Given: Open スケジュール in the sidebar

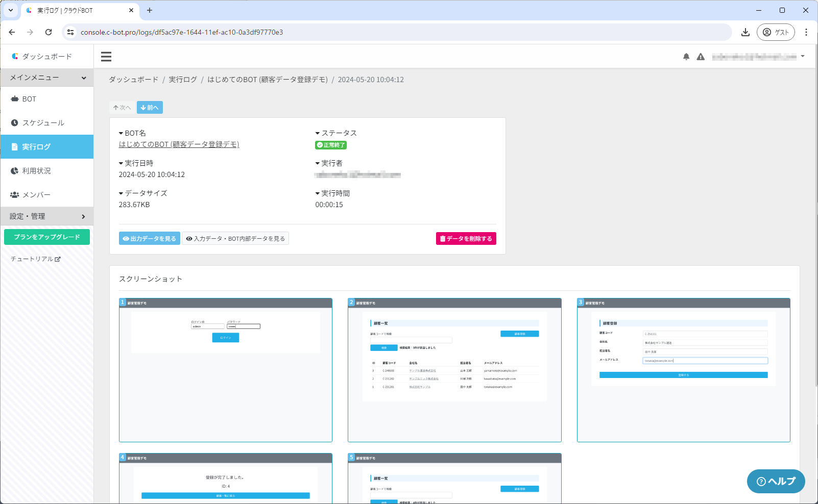Looking at the screenshot, I should tap(43, 123).
